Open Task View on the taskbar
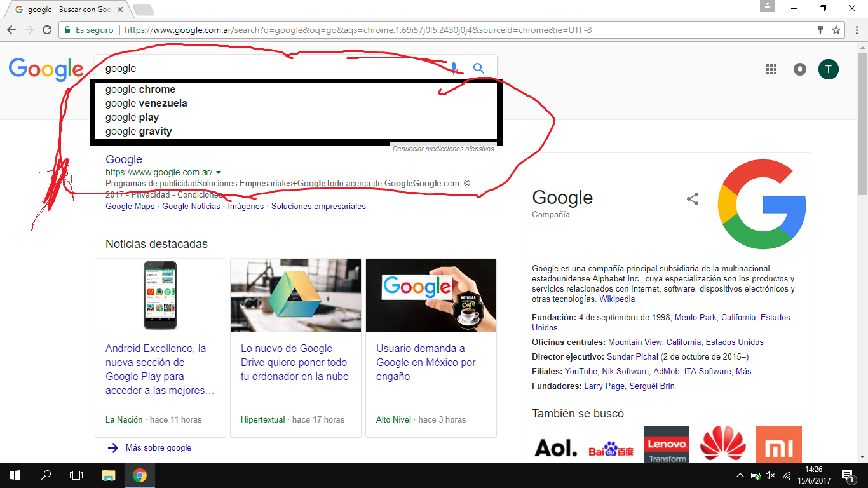Image resolution: width=868 pixels, height=488 pixels. click(x=76, y=475)
